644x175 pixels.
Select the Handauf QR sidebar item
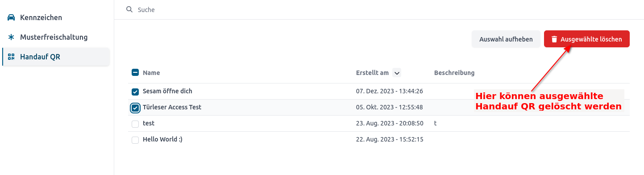click(56, 57)
